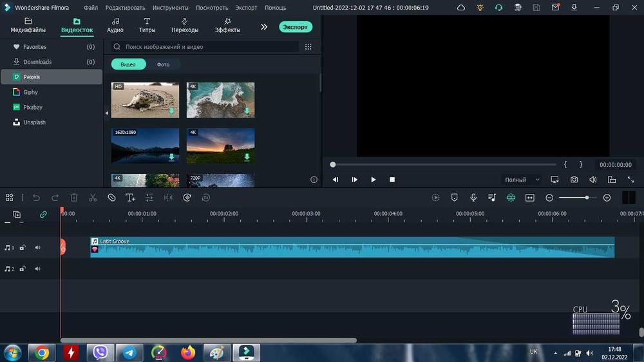Click the audio waveform stretch icon

point(168,198)
